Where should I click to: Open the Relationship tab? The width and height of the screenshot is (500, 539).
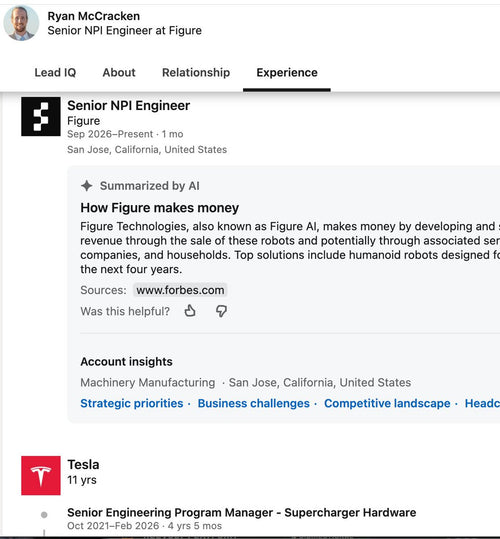tap(196, 73)
